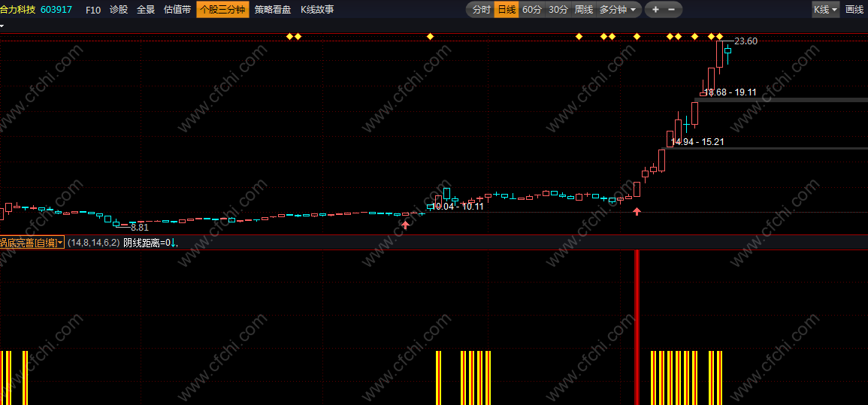Open the 画线 drawing tools
The width and height of the screenshot is (868, 405).
[x=855, y=10]
